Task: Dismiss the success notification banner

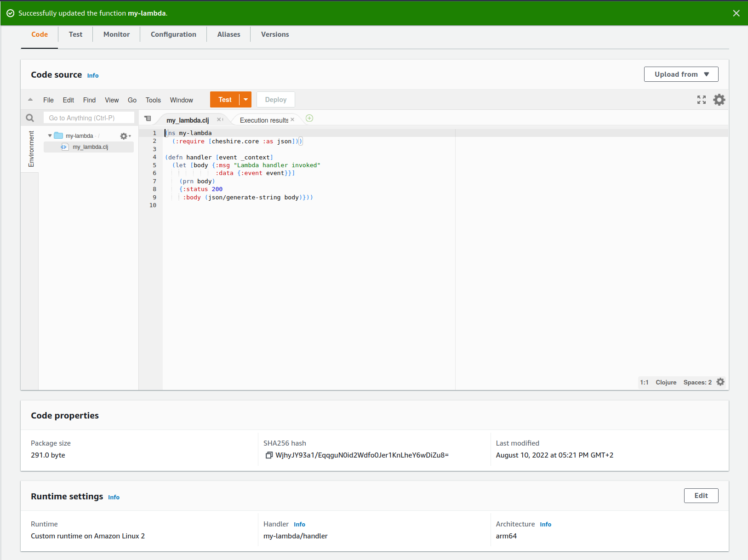Action: (x=736, y=13)
